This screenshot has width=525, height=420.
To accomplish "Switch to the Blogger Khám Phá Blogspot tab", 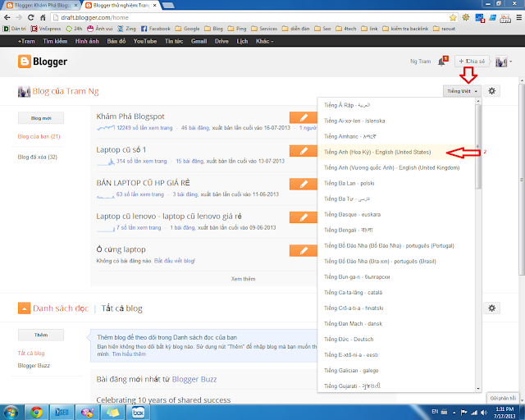I will pos(42,6).
